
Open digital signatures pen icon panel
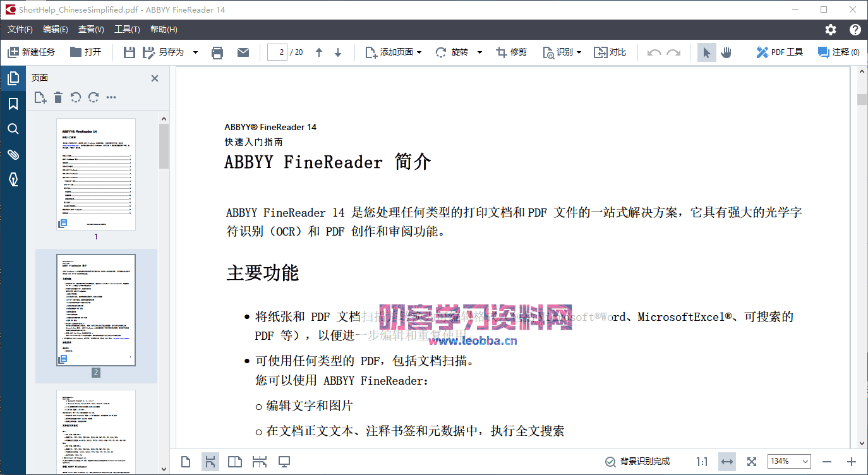point(13,180)
